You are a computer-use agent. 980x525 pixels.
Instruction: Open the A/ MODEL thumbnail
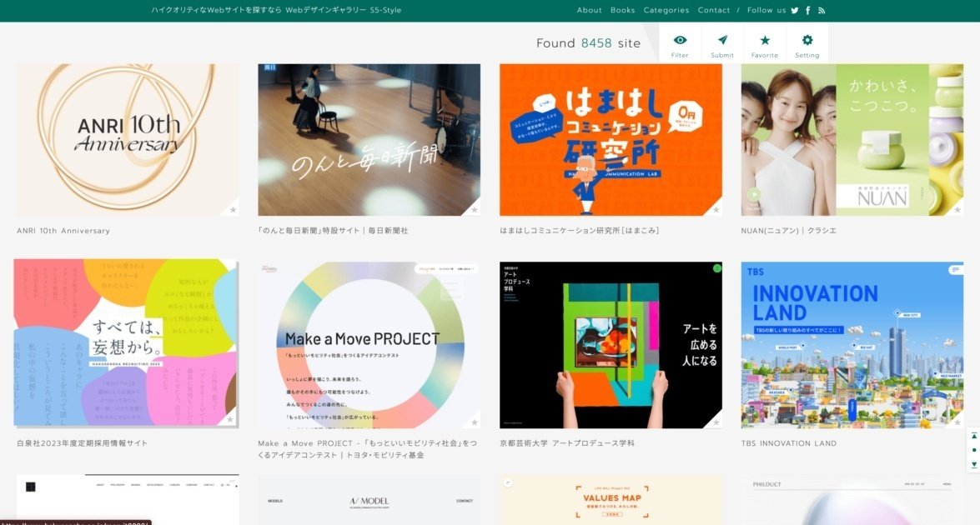tap(369, 500)
